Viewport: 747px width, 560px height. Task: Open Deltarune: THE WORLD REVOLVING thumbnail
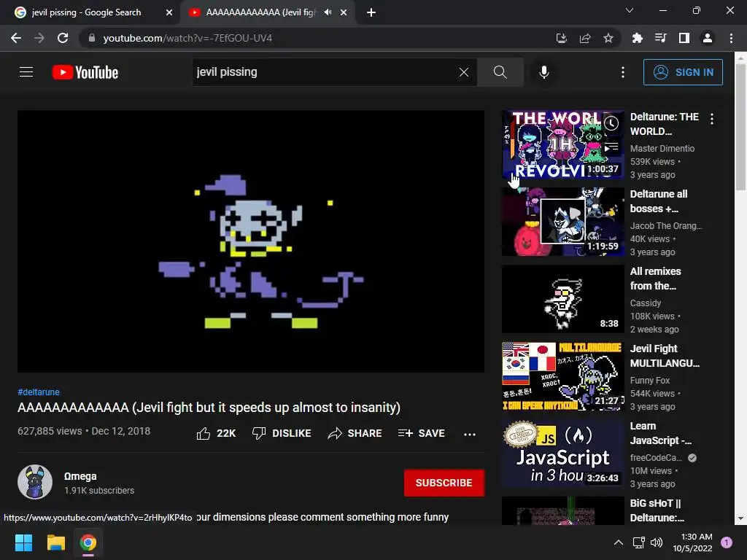(x=563, y=144)
